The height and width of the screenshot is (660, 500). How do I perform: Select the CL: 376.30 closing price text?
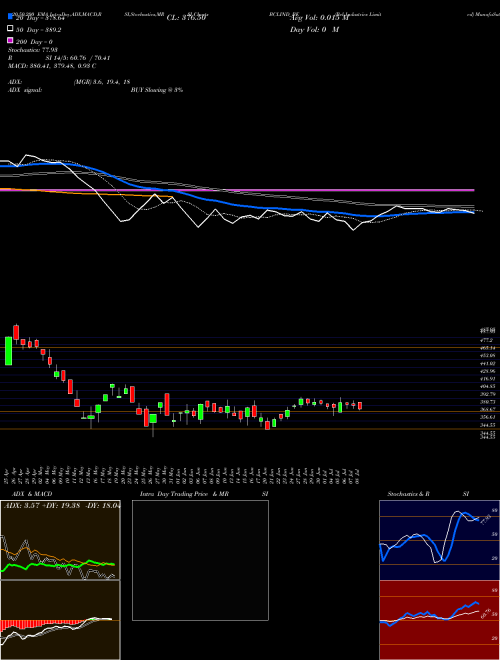tap(186, 18)
